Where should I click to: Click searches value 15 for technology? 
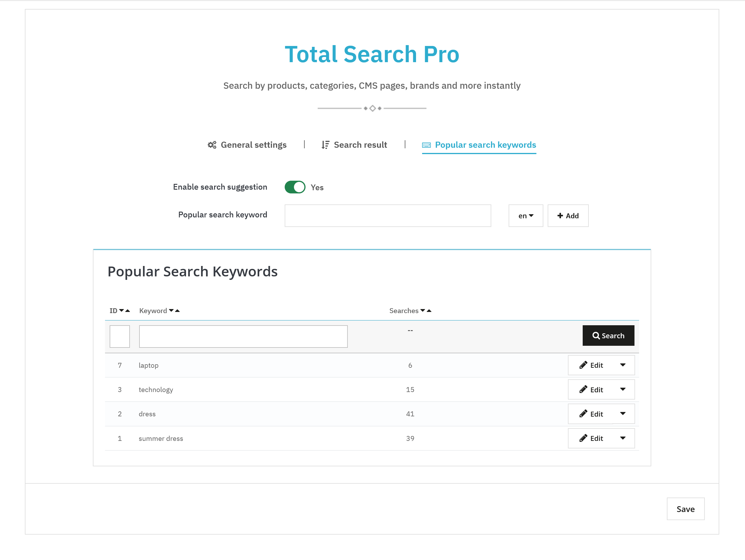point(410,390)
